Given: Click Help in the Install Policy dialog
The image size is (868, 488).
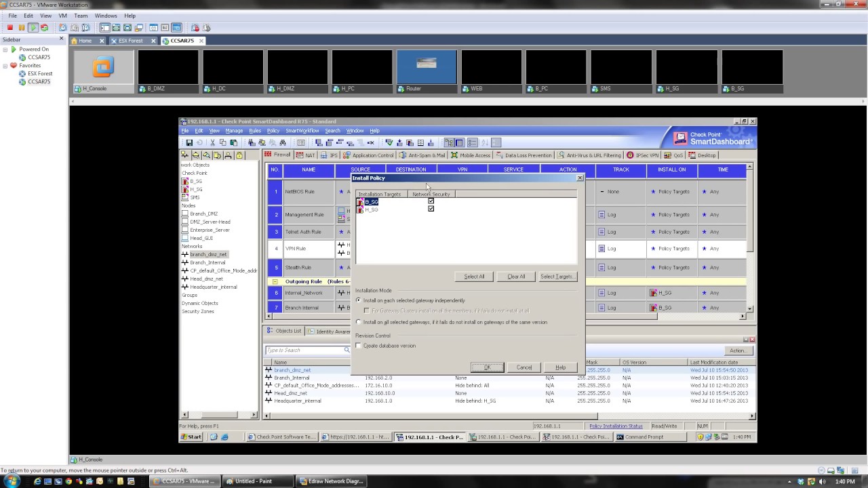Looking at the screenshot, I should (560, 367).
